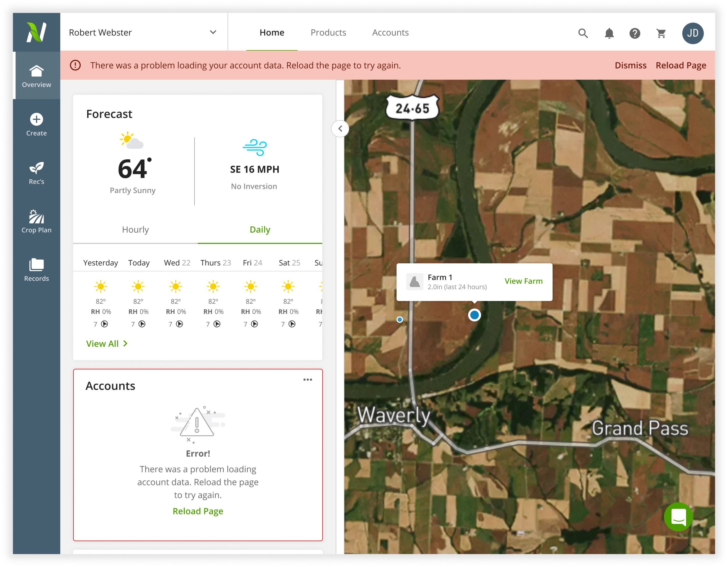
Task: Go to Rec's in sidebar
Action: pyautogui.click(x=36, y=173)
